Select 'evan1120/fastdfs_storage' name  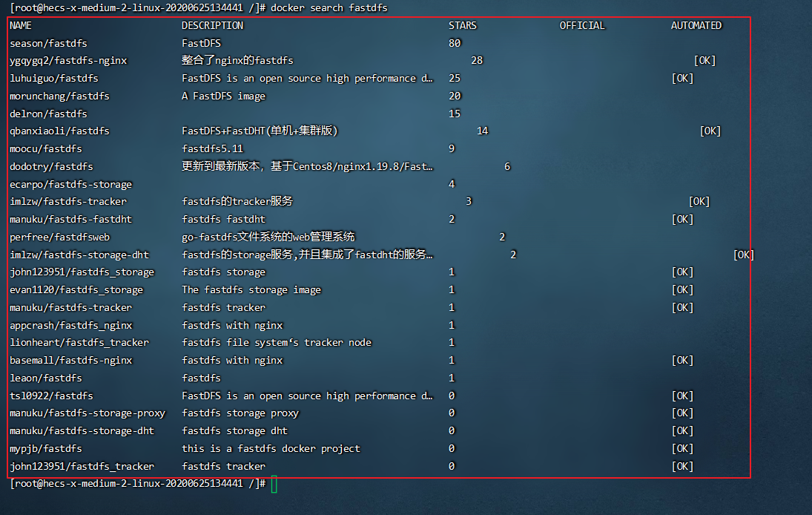pos(76,290)
